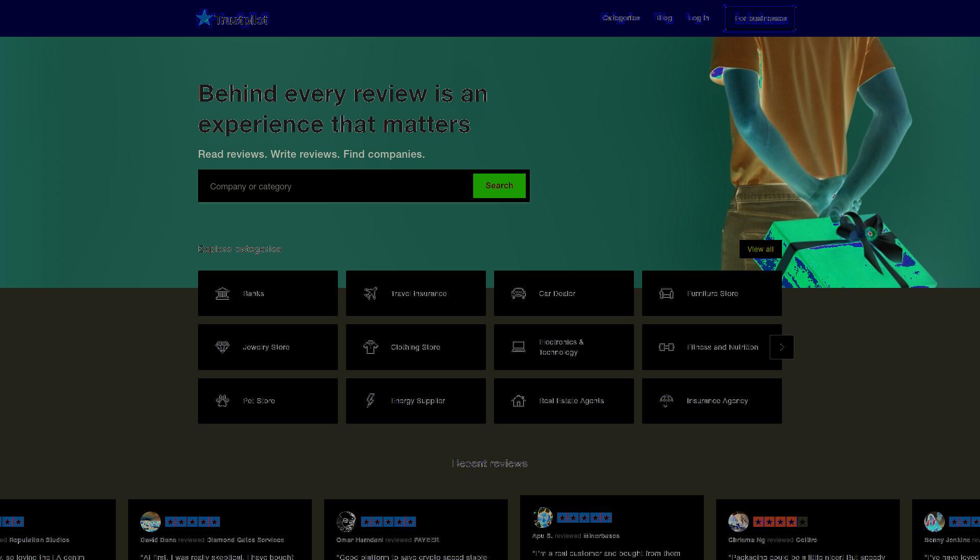Screen dimensions: 980x560
Task: Open the Clothing Store label
Action: point(415,347)
